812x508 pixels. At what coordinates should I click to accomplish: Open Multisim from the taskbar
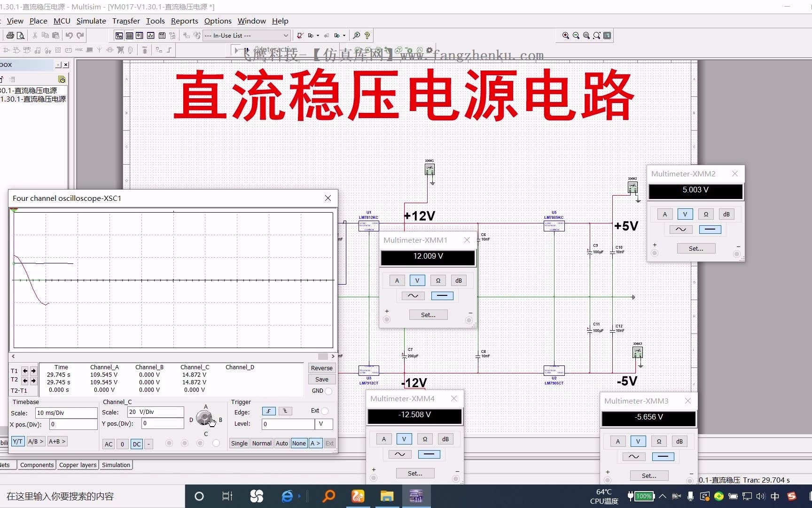(x=416, y=496)
